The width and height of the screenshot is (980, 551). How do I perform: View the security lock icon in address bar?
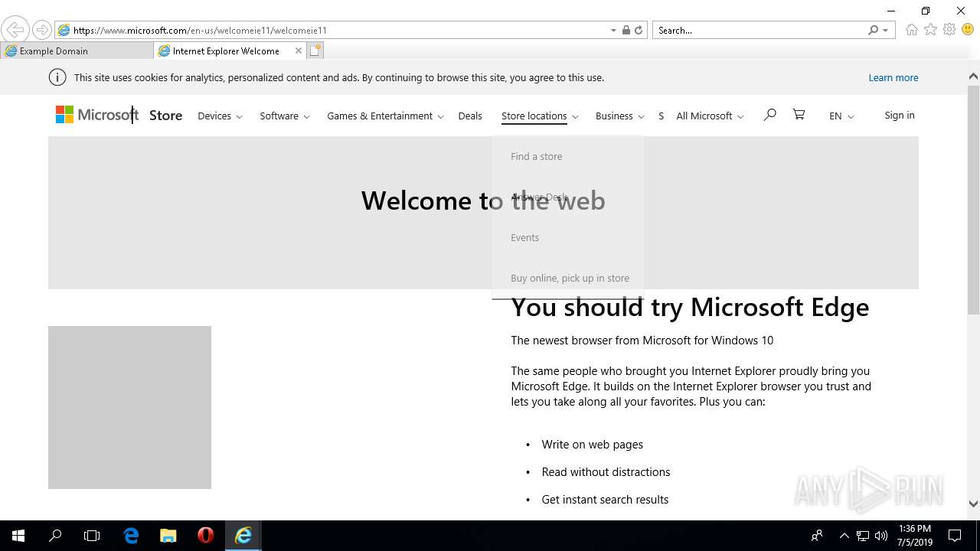coord(626,31)
